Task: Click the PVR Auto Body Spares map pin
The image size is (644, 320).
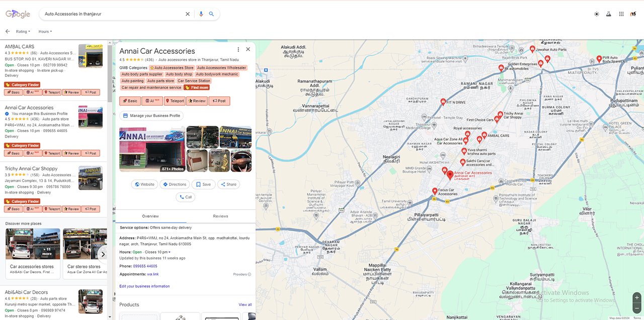Action: click(599, 59)
